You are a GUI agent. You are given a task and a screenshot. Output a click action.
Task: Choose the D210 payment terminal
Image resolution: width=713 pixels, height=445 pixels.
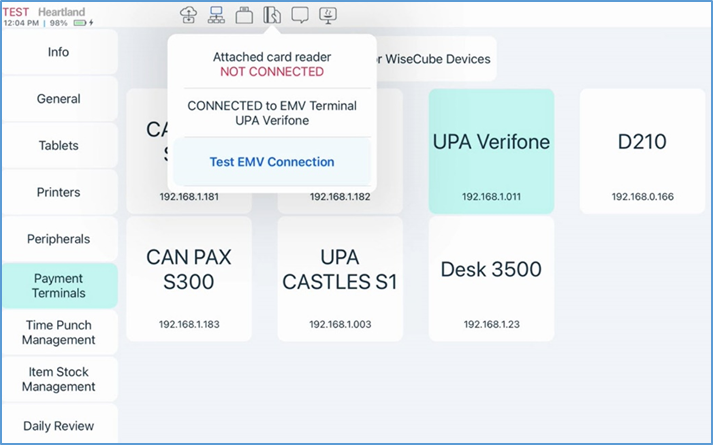pos(642,151)
